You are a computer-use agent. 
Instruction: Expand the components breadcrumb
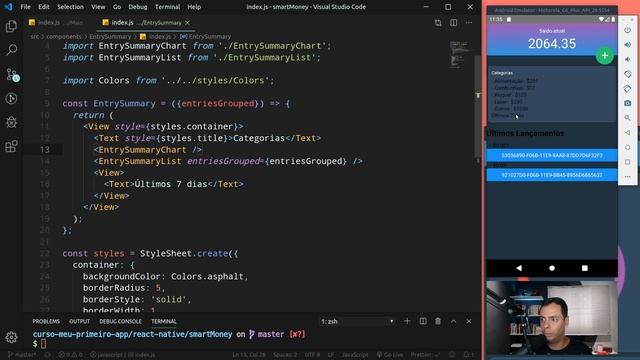click(64, 37)
